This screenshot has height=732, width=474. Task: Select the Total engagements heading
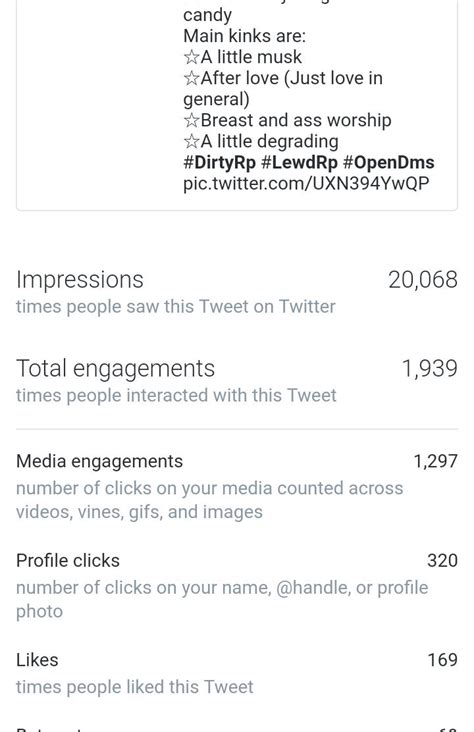pos(115,368)
